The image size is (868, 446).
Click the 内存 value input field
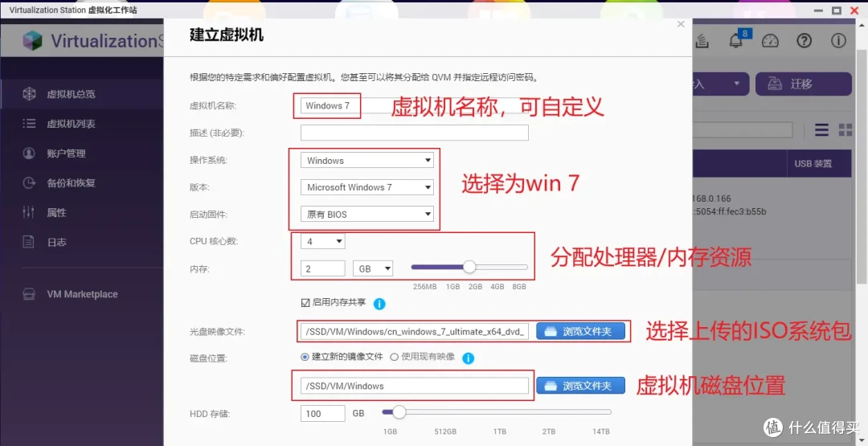point(323,269)
